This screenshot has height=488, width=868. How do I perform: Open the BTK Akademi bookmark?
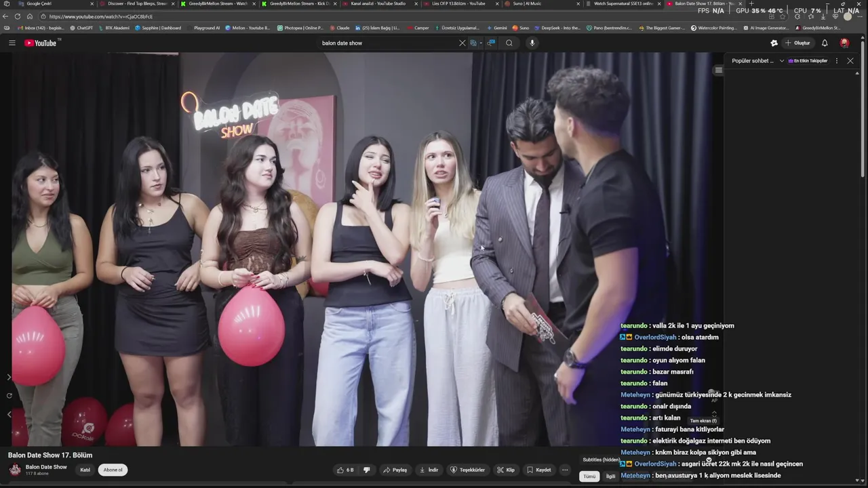coord(114,28)
